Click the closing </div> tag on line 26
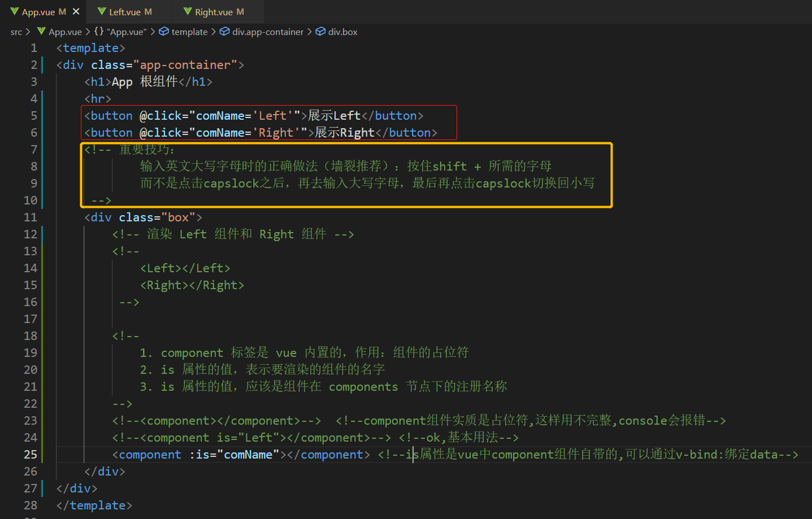The image size is (812, 519). click(105, 472)
